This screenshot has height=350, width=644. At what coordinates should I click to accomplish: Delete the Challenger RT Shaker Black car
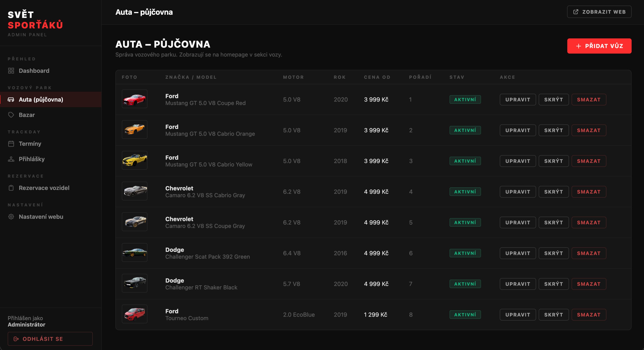tap(589, 284)
